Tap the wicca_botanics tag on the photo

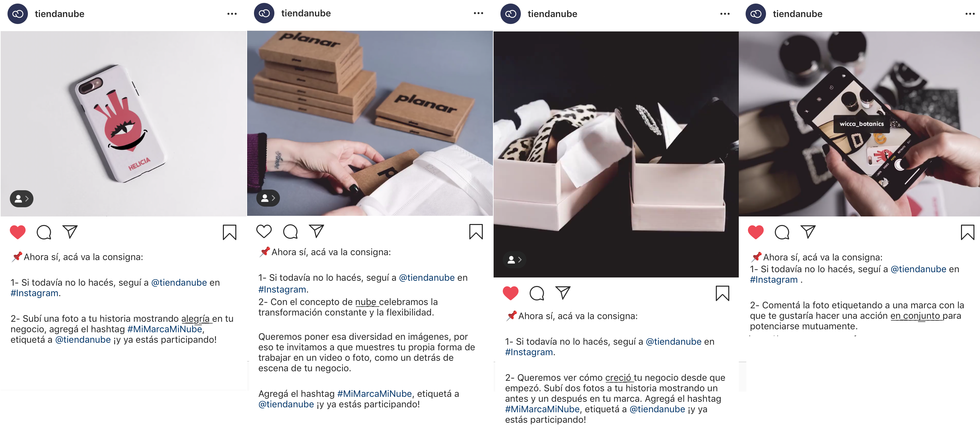click(861, 124)
